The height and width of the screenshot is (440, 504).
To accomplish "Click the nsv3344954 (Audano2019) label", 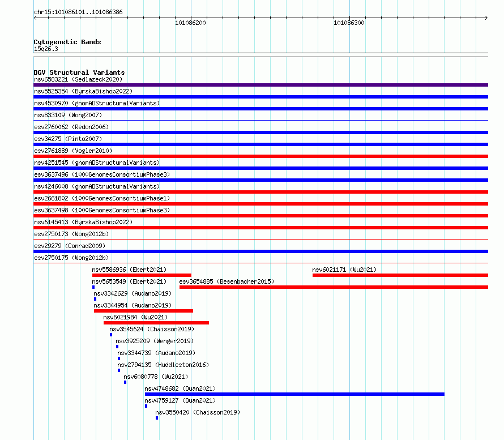I will click(133, 305).
